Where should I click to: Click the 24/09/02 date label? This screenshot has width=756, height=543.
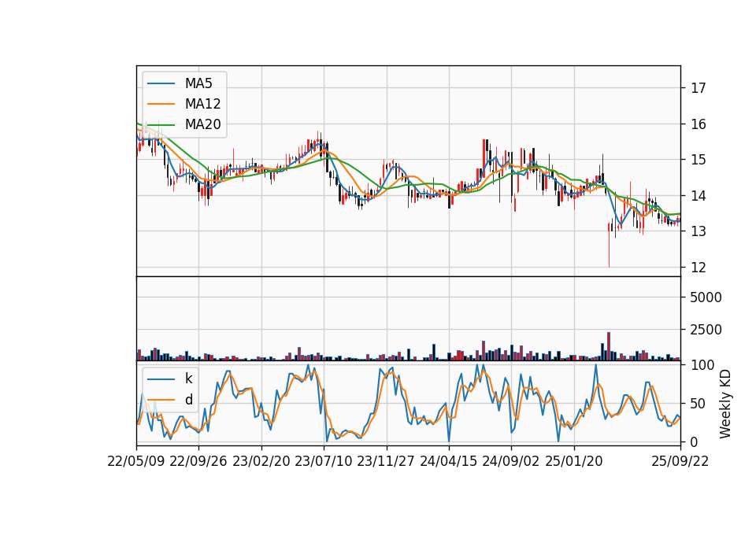click(511, 461)
